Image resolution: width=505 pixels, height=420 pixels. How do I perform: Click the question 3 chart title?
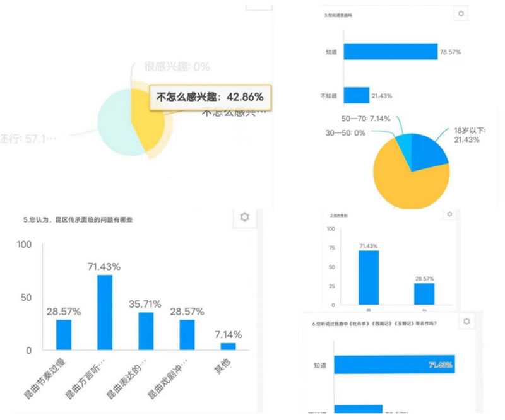(x=338, y=15)
